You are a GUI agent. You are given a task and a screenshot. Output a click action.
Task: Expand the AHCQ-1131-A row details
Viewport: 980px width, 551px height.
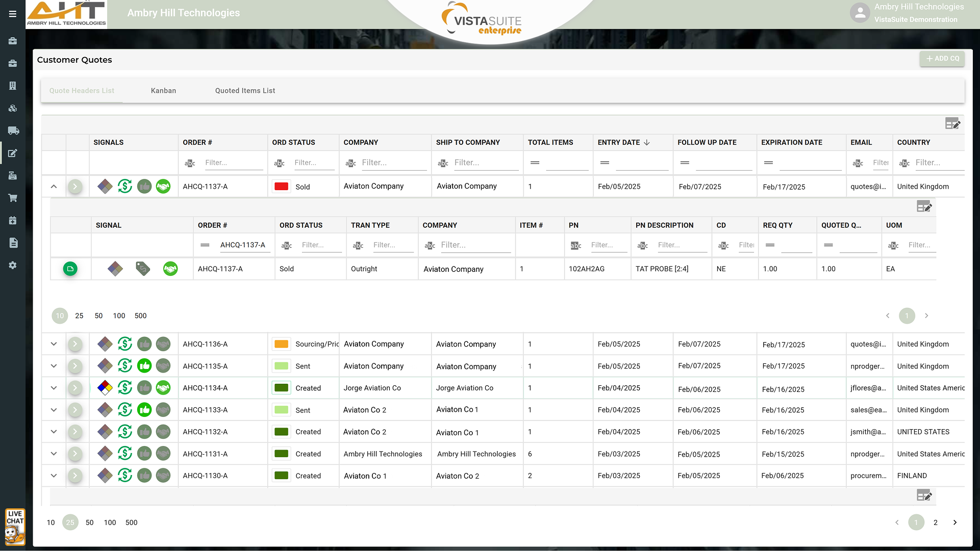coord(54,454)
